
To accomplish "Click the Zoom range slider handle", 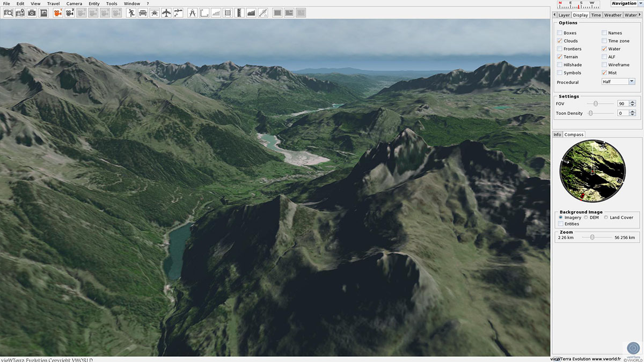I will [592, 237].
